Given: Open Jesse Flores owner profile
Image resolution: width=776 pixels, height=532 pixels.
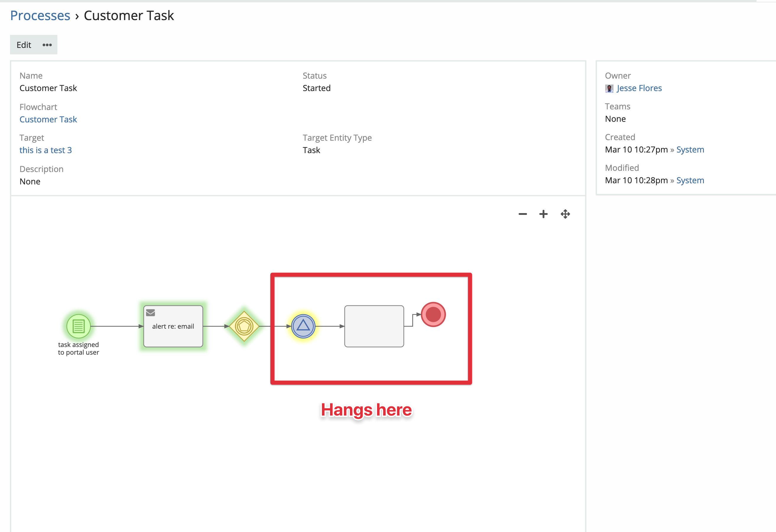Looking at the screenshot, I should pyautogui.click(x=639, y=88).
